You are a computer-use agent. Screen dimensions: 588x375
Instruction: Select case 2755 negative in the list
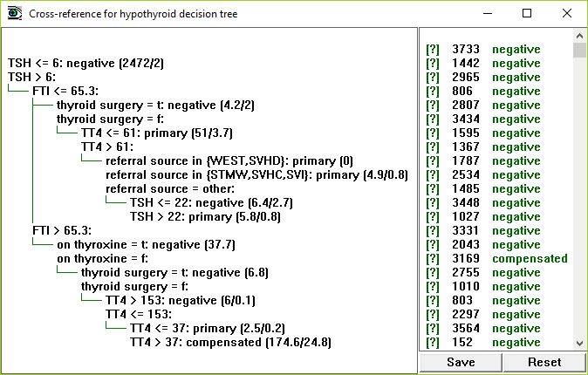tap(496, 273)
